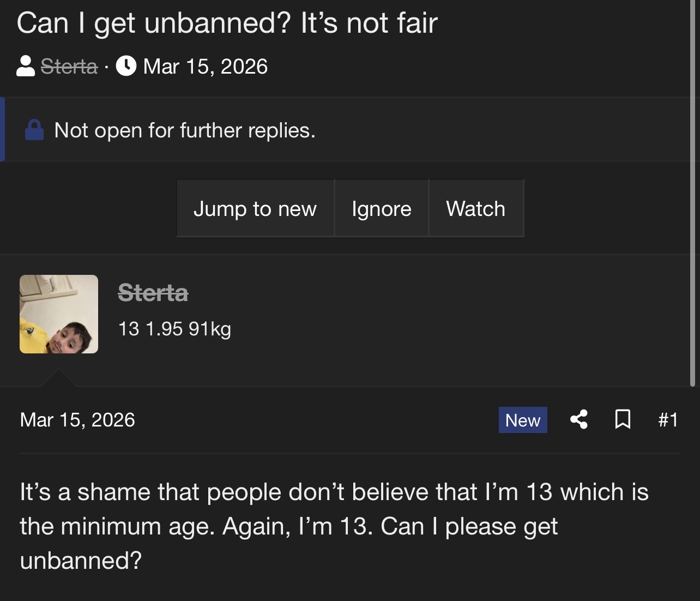
Task: Open the poster's avatar thumbnail
Action: (x=59, y=314)
